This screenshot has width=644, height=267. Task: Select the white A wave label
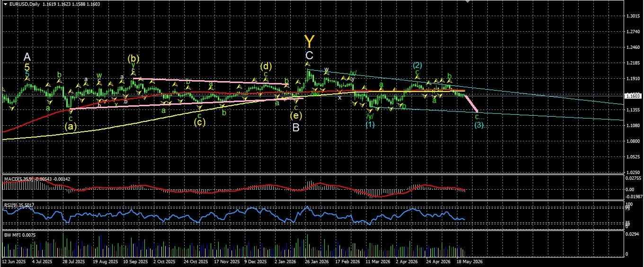pyautogui.click(x=27, y=57)
